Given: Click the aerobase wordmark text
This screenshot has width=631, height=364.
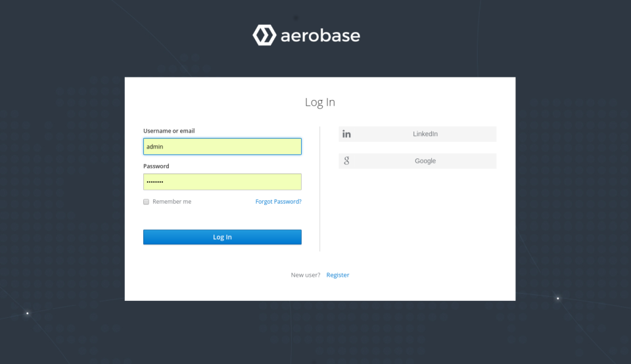Looking at the screenshot, I should [x=320, y=35].
